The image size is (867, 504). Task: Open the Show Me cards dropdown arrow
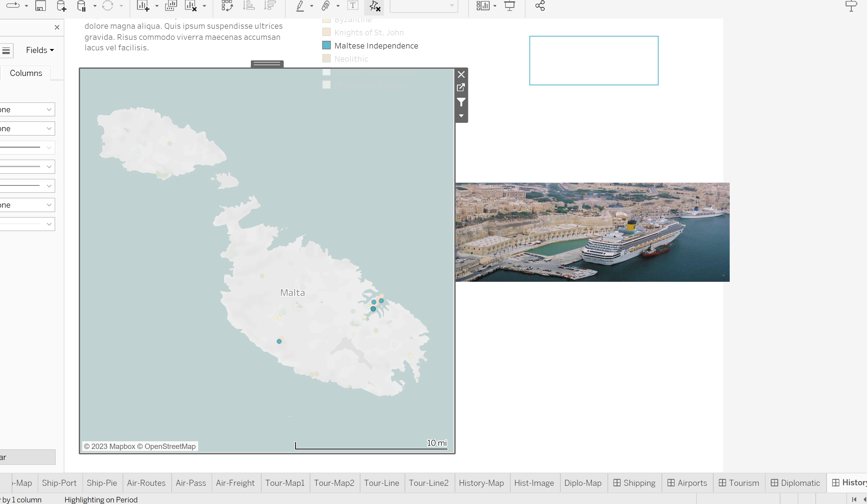[495, 6]
